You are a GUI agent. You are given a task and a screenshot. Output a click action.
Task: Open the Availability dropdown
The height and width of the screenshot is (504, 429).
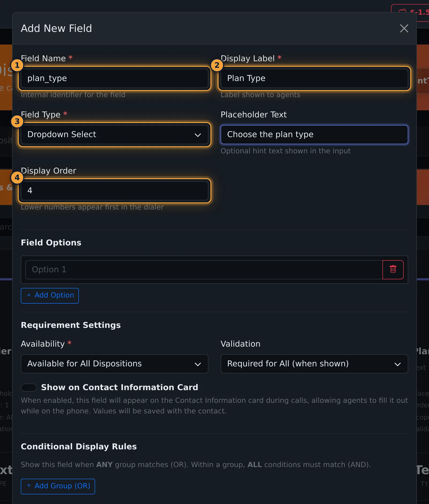click(114, 364)
